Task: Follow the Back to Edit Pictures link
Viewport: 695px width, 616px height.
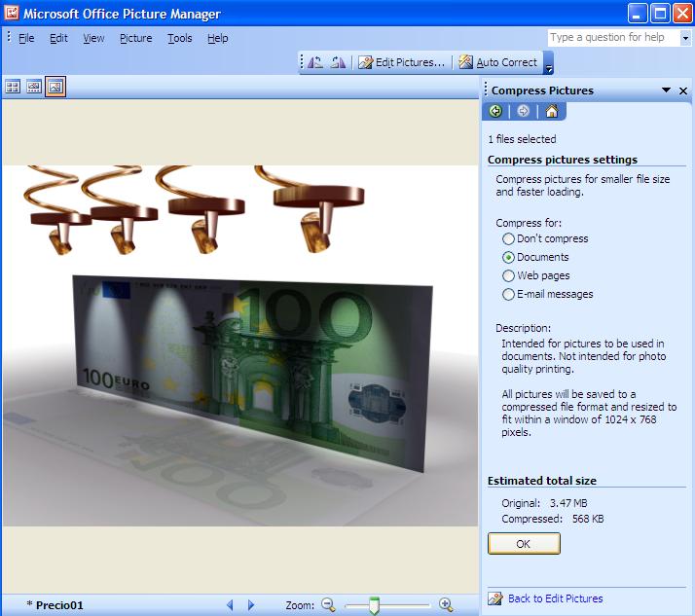Action: (556, 598)
